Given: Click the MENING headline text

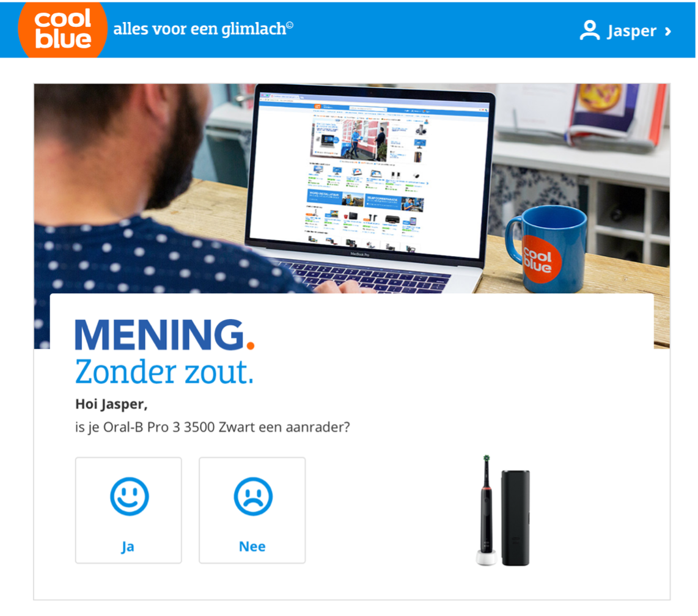Looking at the screenshot, I should pyautogui.click(x=160, y=335).
